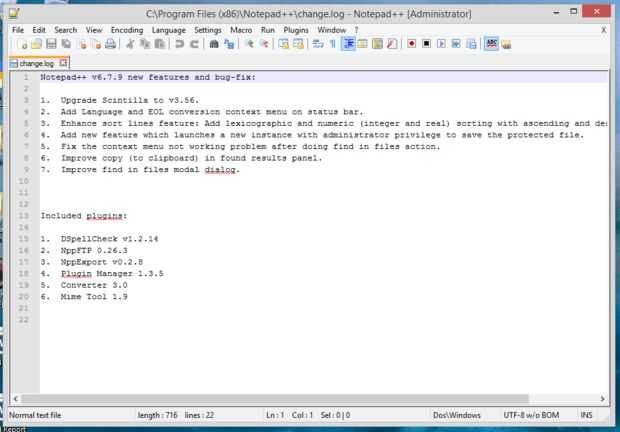Click icon right of ABC spell-check button
Viewport: 620px width, 432px height.
(x=506, y=44)
